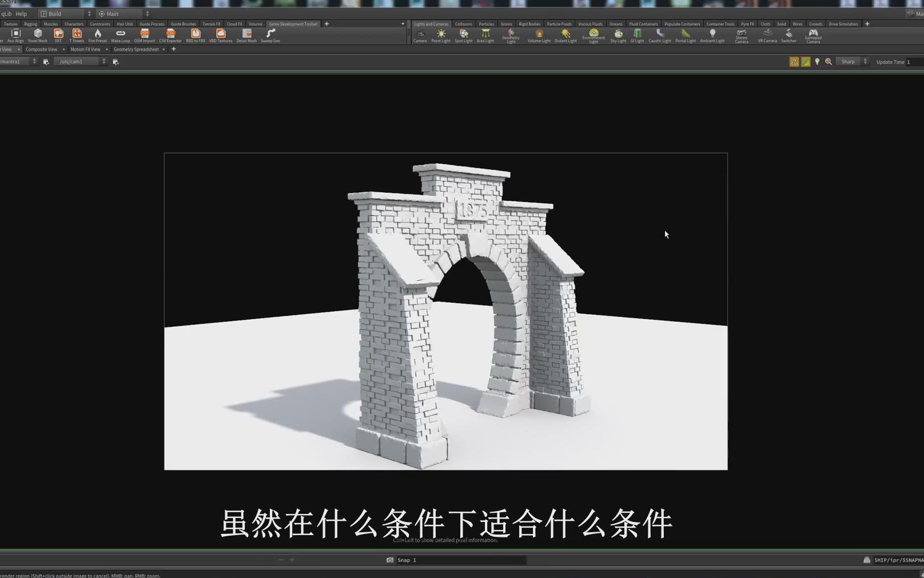Click the Switcher shelf tool

coord(788,36)
